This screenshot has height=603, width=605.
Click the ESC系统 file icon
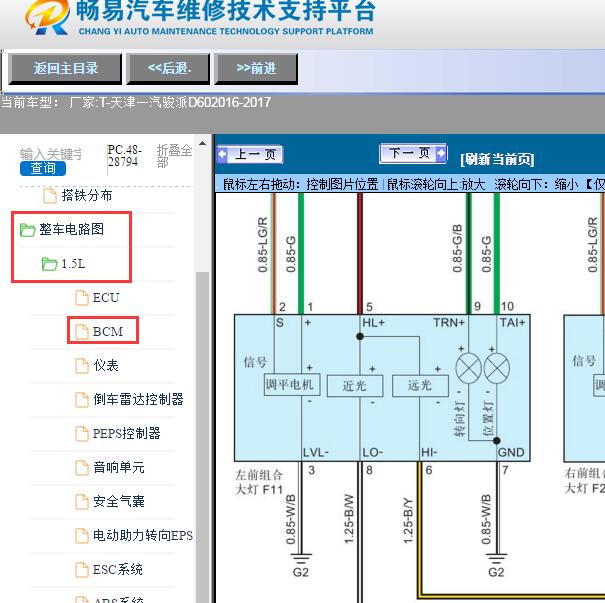pyautogui.click(x=81, y=569)
